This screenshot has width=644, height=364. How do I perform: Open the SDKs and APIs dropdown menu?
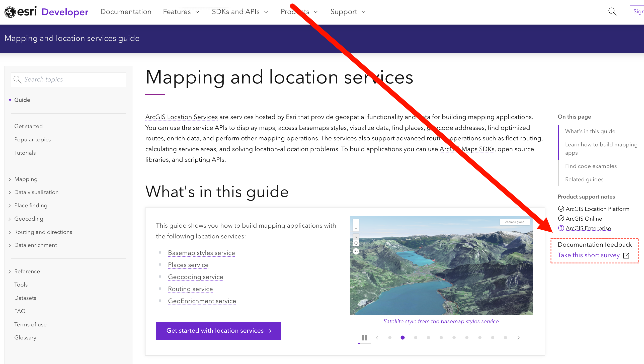(x=240, y=12)
